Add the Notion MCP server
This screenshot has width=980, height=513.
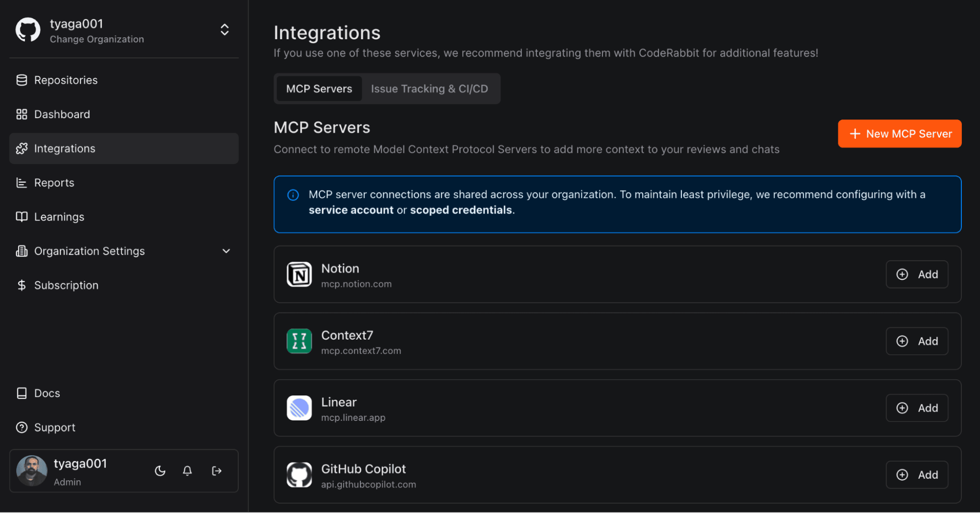click(917, 274)
